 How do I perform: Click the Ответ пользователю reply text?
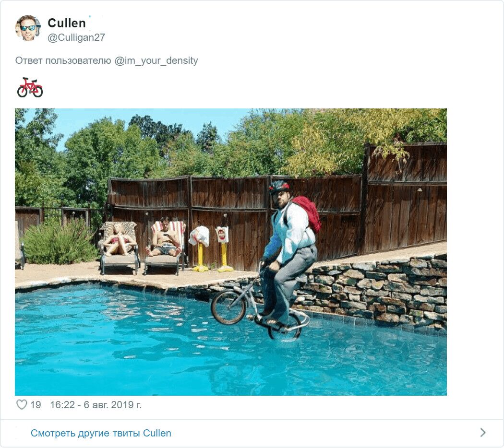pyautogui.click(x=63, y=60)
